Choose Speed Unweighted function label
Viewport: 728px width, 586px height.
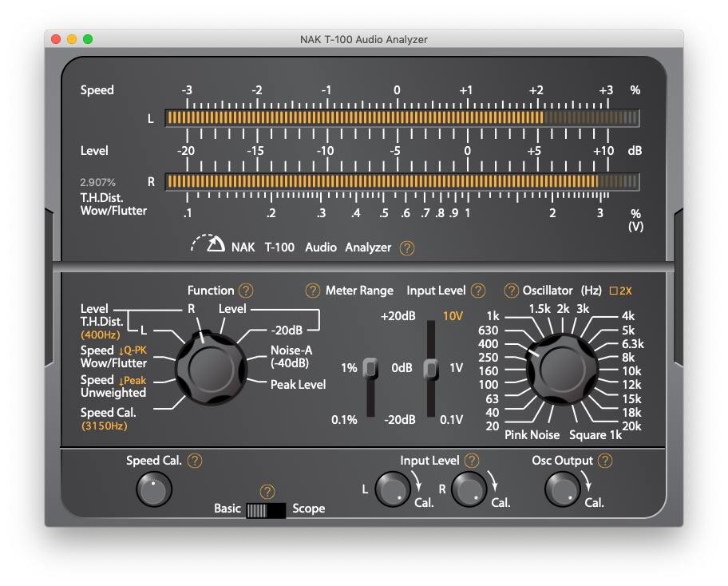click(x=113, y=386)
